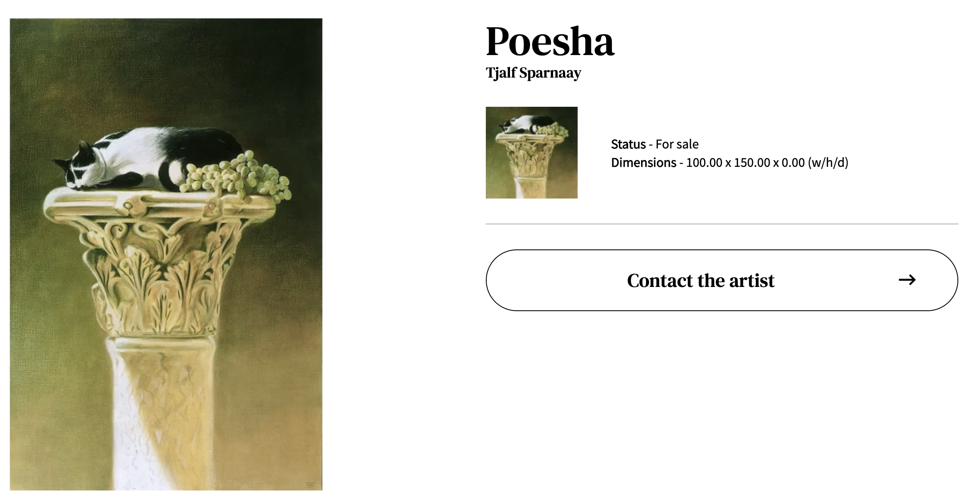
Task: Click the horizontal divider line above the button
Action: point(722,224)
